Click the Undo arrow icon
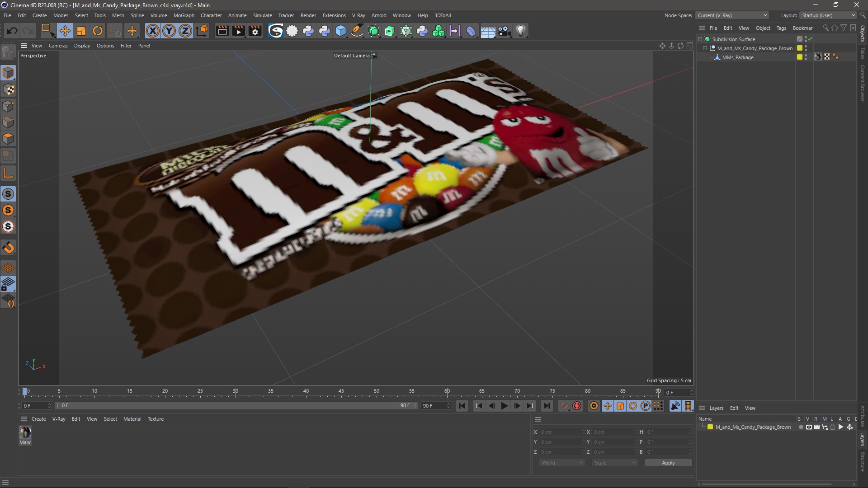Screen dimensions: 868x488 click(12, 31)
